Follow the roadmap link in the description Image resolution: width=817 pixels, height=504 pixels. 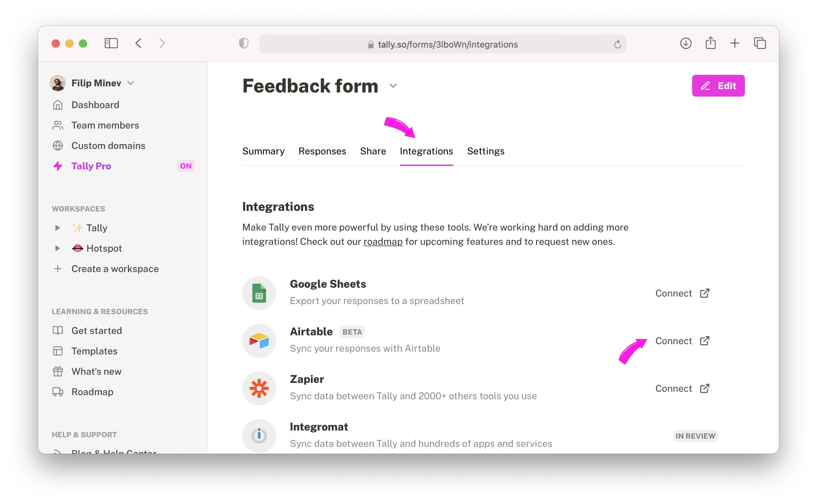click(383, 241)
